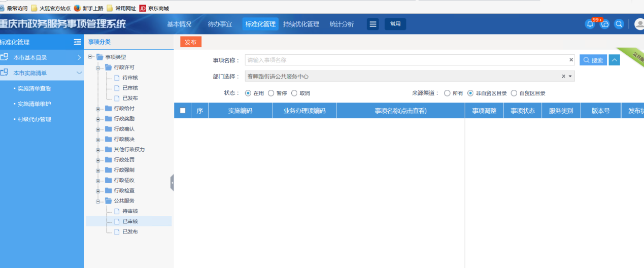The width and height of the screenshot is (644, 268).
Task: Clear the 事项名称 input with X icon
Action: click(571, 60)
